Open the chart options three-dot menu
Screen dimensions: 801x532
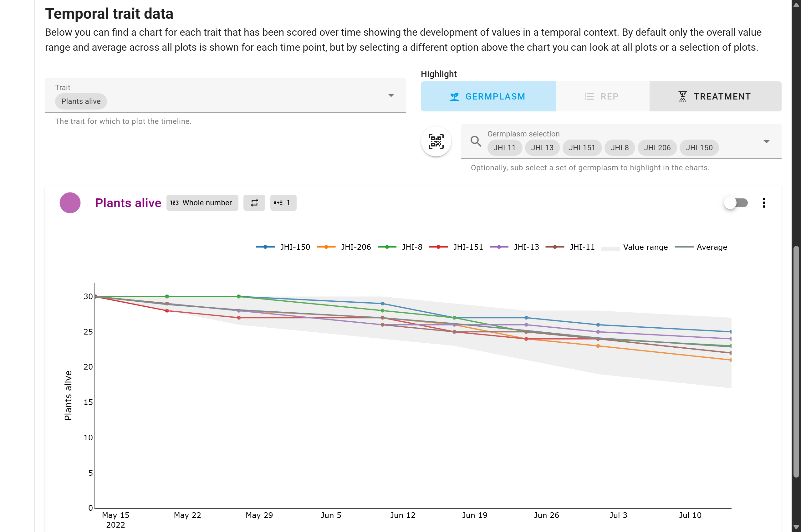coord(764,202)
